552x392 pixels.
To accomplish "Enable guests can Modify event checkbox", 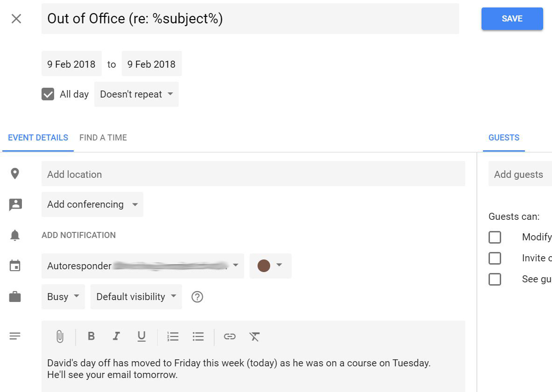I will pyautogui.click(x=495, y=237).
